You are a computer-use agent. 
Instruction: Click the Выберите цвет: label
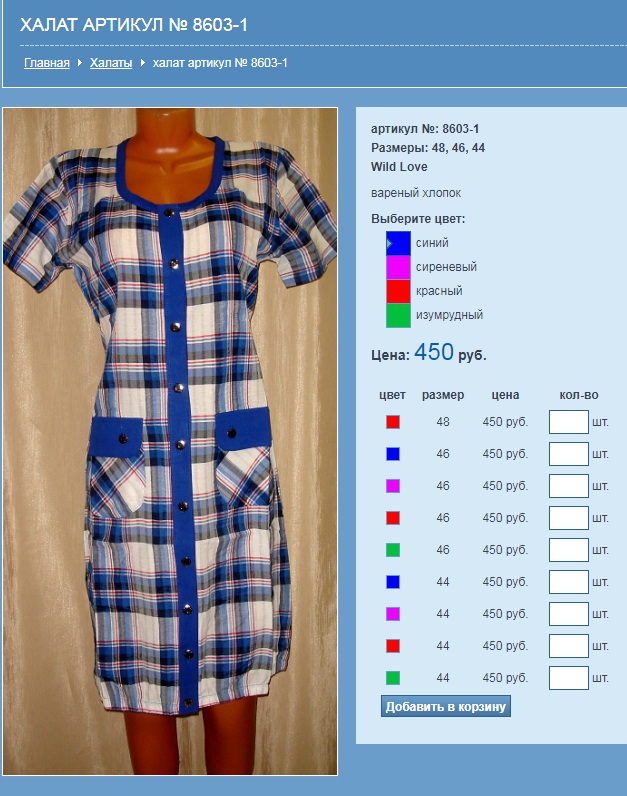(418, 219)
